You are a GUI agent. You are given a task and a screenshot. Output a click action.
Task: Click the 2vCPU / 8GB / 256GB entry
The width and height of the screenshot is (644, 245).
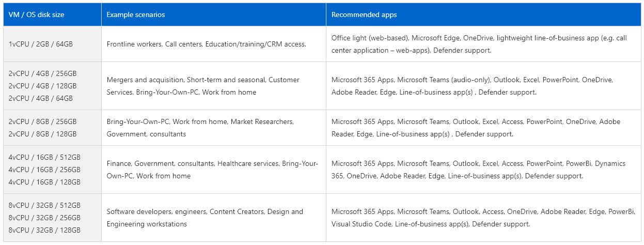tap(42, 121)
